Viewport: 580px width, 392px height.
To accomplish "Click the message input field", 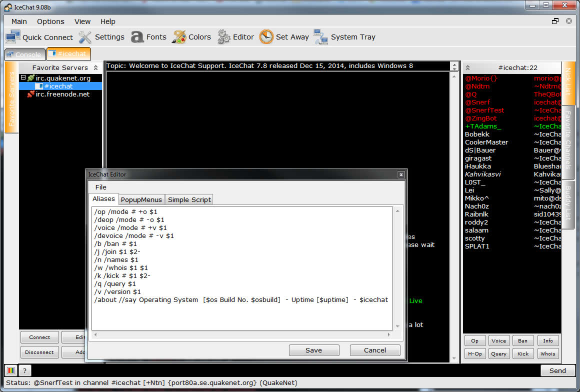I will pos(285,370).
